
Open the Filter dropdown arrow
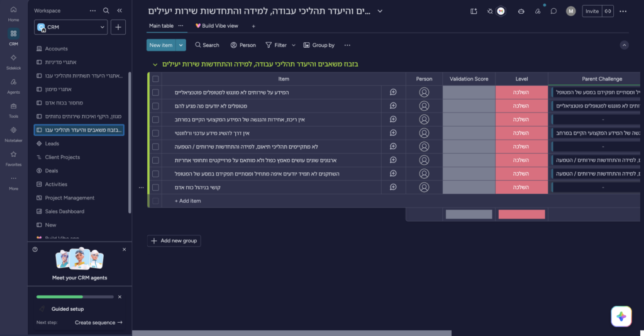[x=293, y=45]
